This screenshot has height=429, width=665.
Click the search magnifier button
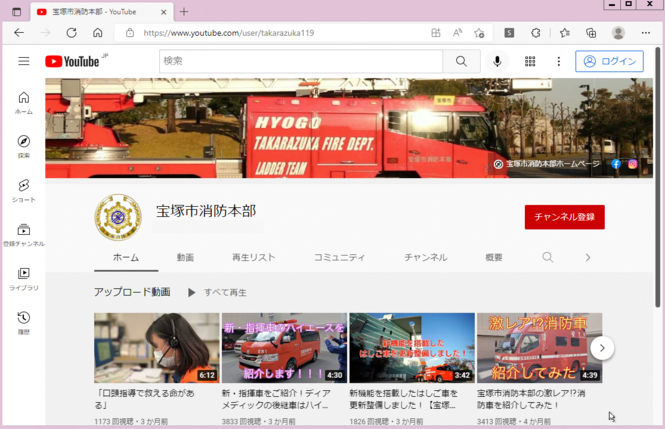tap(461, 61)
